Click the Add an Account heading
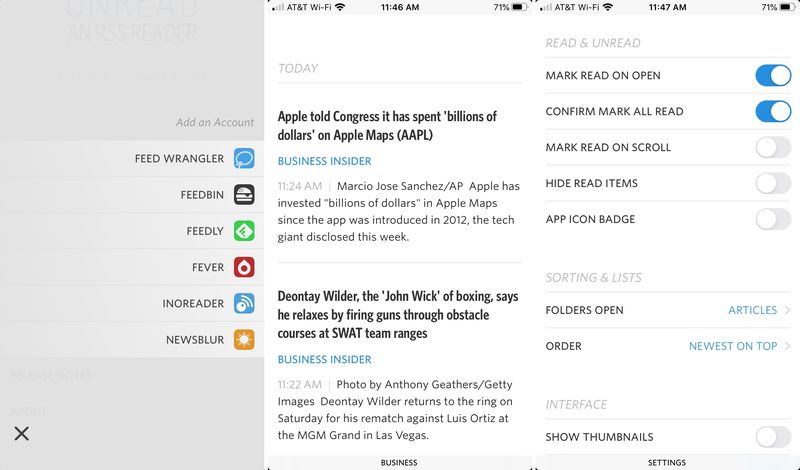The image size is (800, 470). point(215,122)
